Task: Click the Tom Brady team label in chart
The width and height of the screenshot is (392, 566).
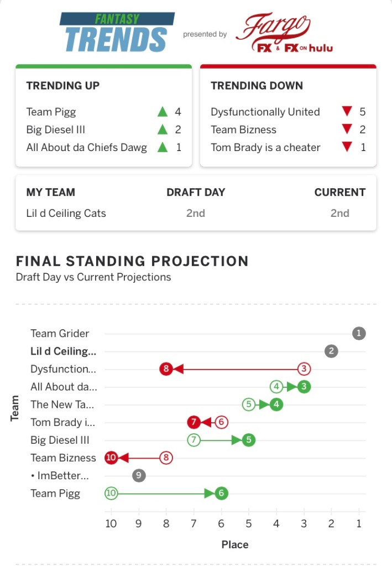Action: [62, 422]
